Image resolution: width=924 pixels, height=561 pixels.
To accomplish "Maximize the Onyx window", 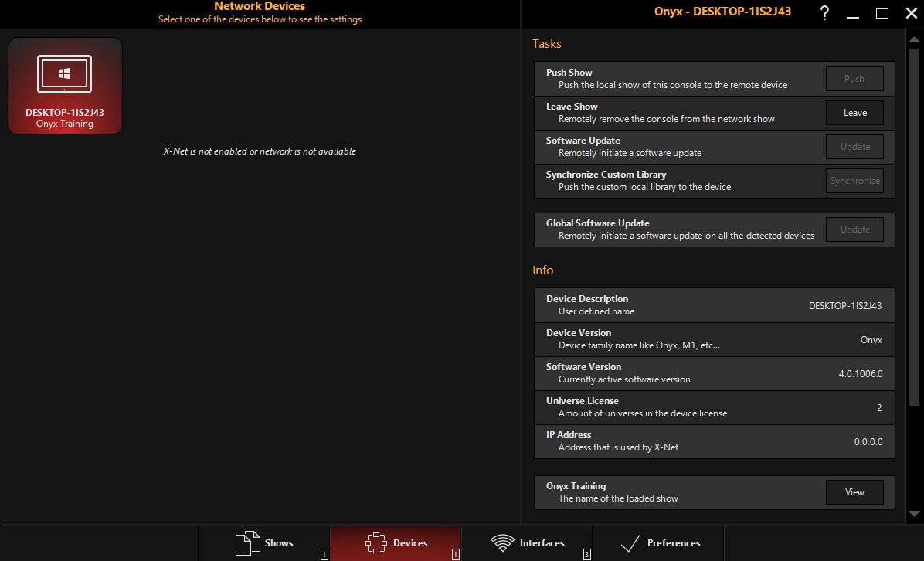I will [x=882, y=13].
